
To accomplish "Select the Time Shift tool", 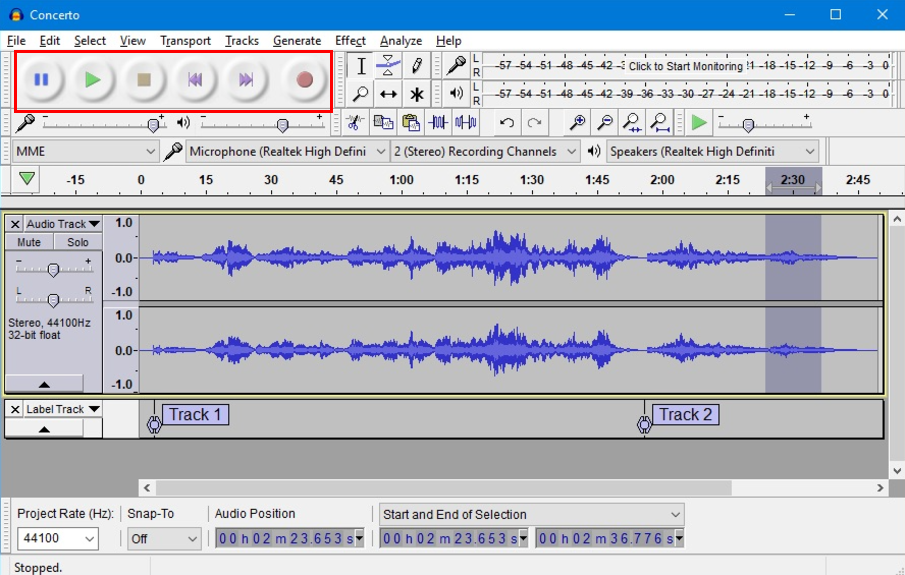I will click(x=388, y=94).
